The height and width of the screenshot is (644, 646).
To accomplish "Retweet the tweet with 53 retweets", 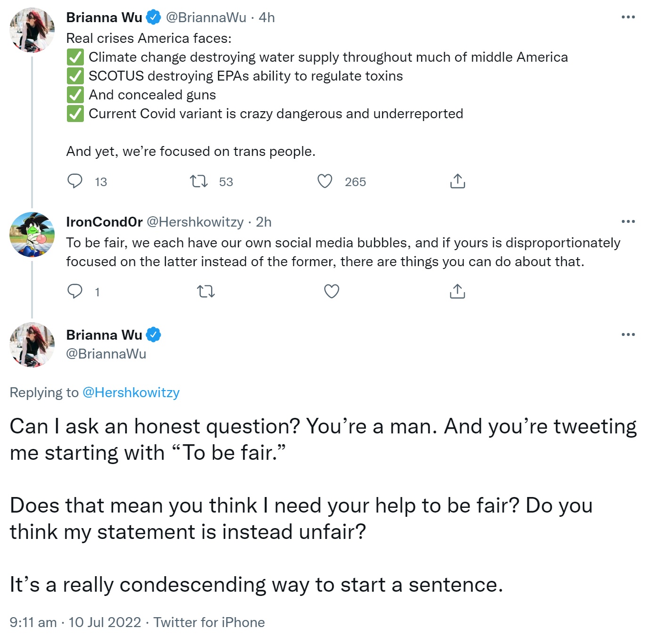I will click(x=199, y=181).
